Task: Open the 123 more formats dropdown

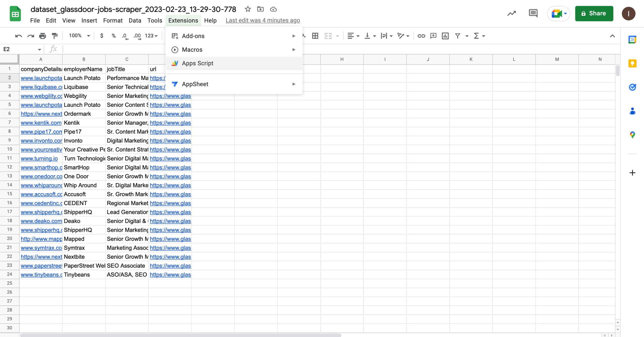Action: pos(151,36)
